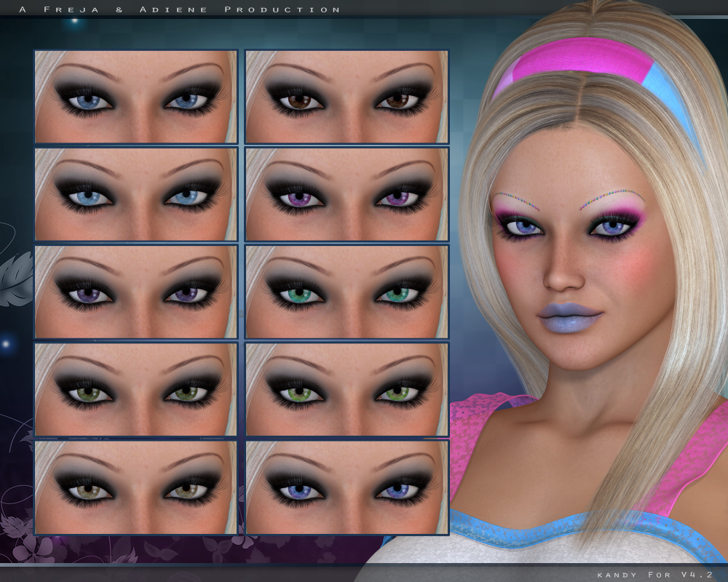Choose the indigo blue eye color thumbnail in the bottom right
728x582 pixels.
click(347, 487)
